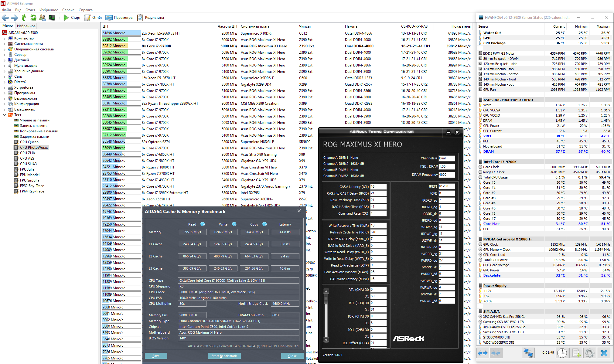
Task: Click the tREFI value input field
Action: 446,186
